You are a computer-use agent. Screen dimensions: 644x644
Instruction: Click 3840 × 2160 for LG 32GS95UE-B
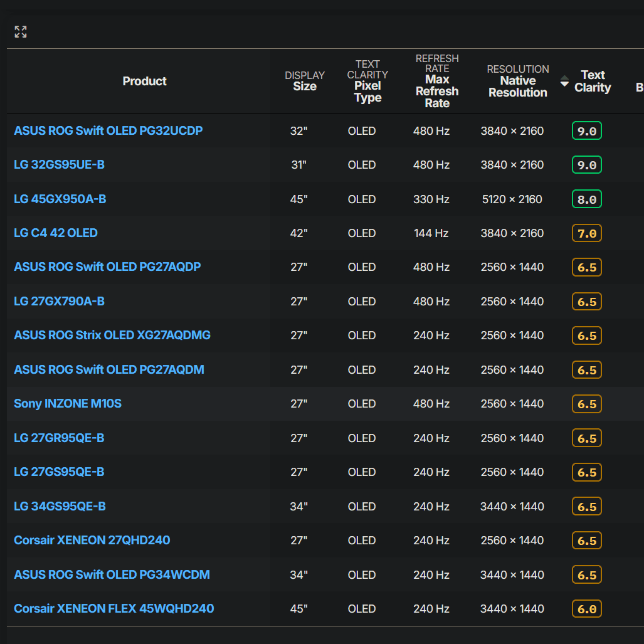point(512,165)
